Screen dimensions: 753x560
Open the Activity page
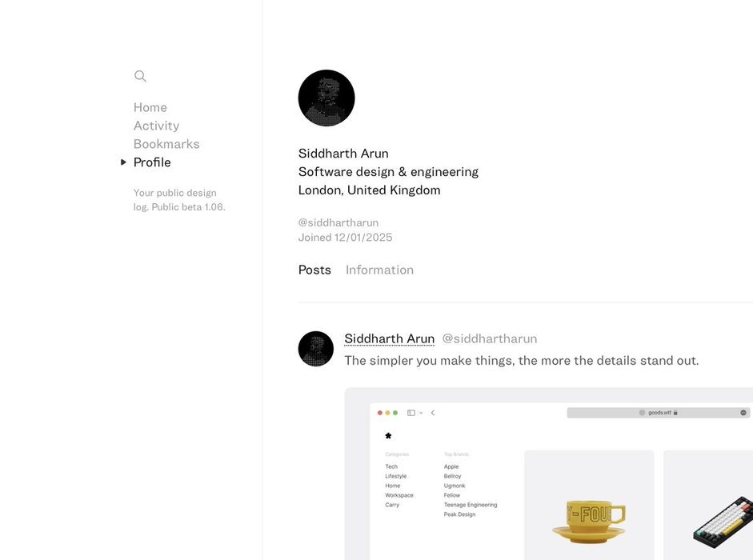[x=156, y=126]
